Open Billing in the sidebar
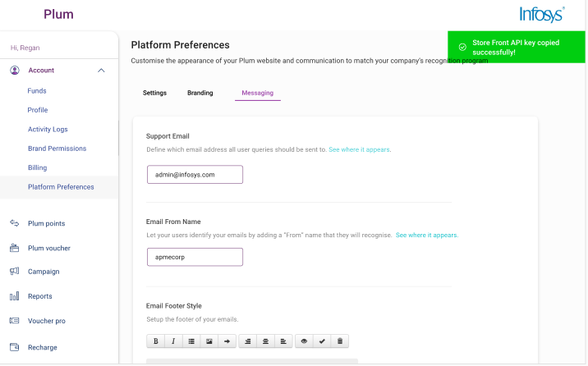 click(x=38, y=168)
